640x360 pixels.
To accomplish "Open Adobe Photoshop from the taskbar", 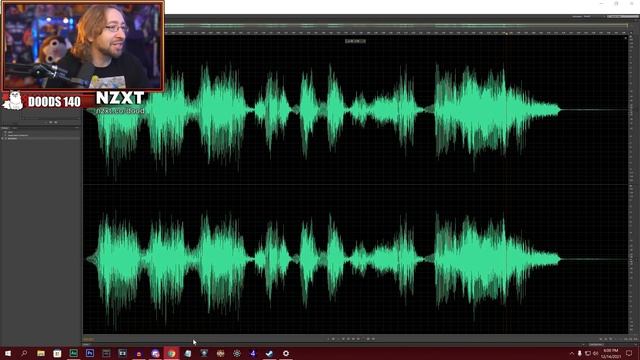I will (90, 353).
